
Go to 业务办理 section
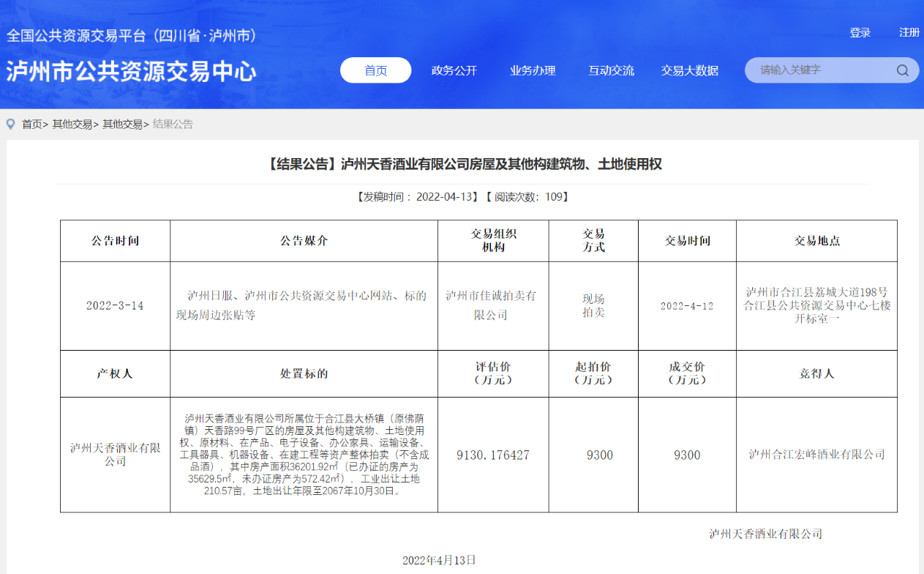pos(533,70)
